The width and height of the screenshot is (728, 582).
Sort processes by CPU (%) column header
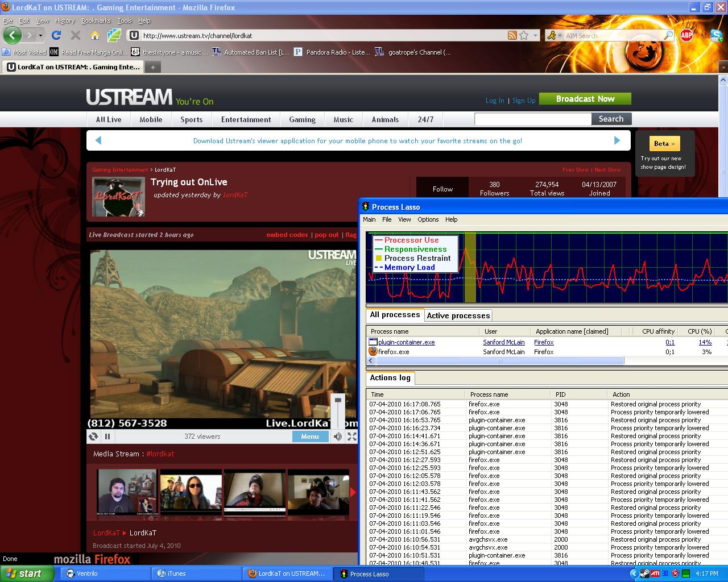700,331
